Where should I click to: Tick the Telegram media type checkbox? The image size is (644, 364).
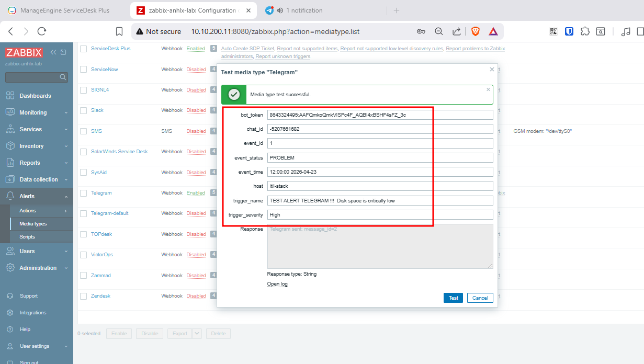click(83, 193)
